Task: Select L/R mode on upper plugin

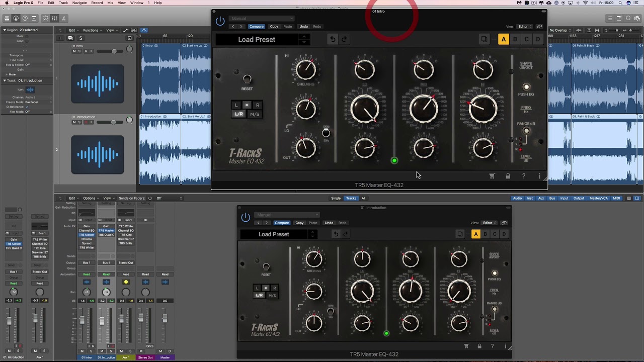Action: (x=238, y=114)
